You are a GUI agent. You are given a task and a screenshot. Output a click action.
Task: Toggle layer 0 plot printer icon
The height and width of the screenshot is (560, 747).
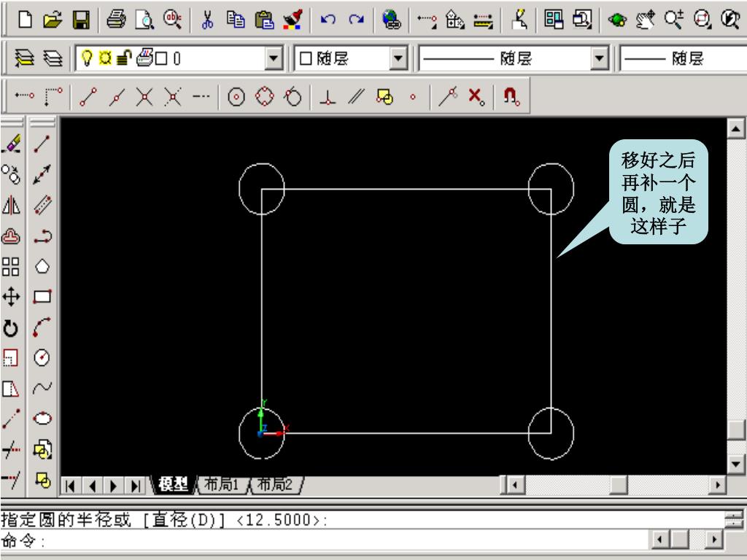[x=145, y=58]
